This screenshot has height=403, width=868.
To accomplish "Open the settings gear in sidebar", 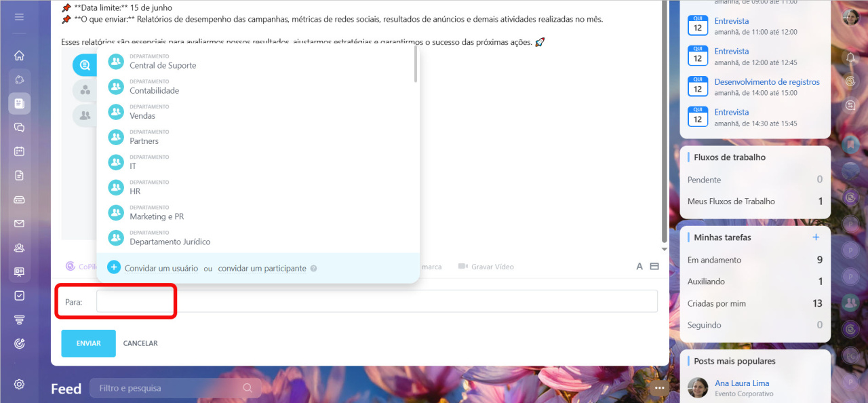I will [x=19, y=384].
